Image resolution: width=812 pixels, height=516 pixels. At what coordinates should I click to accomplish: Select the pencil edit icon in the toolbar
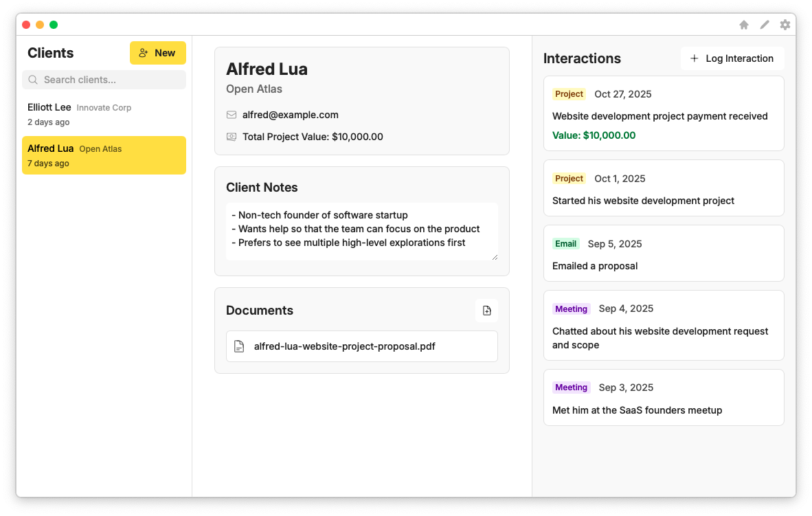tap(765, 25)
